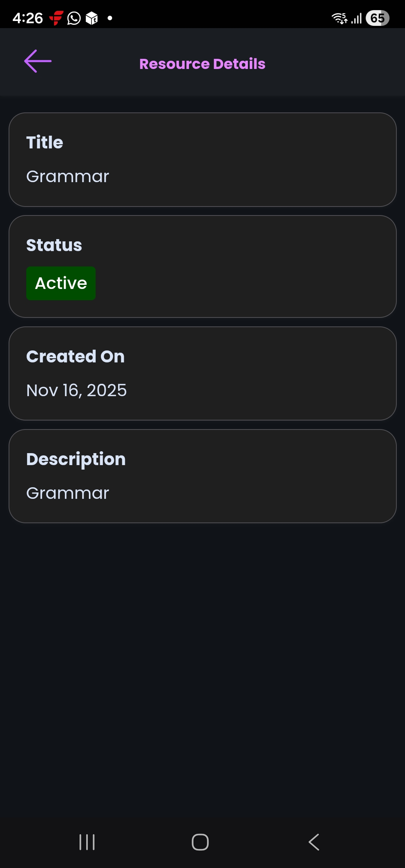The width and height of the screenshot is (405, 868).
Task: Select the Title card
Action: point(202,160)
